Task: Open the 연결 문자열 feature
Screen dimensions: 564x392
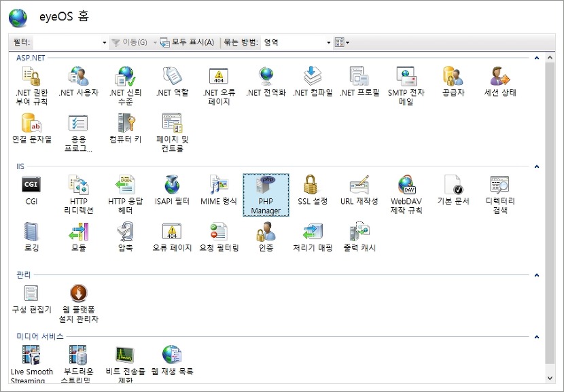Action: pyautogui.click(x=32, y=128)
